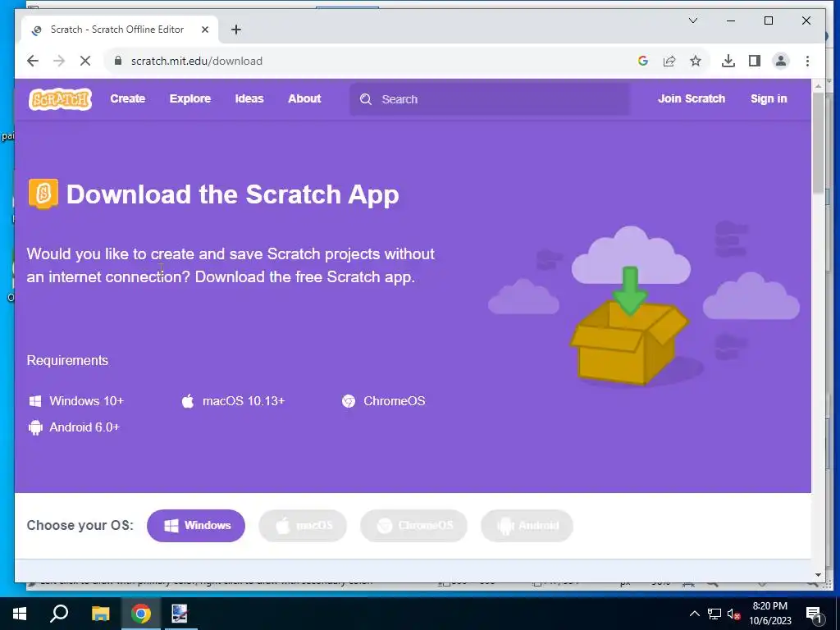Open the clock showing 8:20 PM

pyautogui.click(x=770, y=614)
